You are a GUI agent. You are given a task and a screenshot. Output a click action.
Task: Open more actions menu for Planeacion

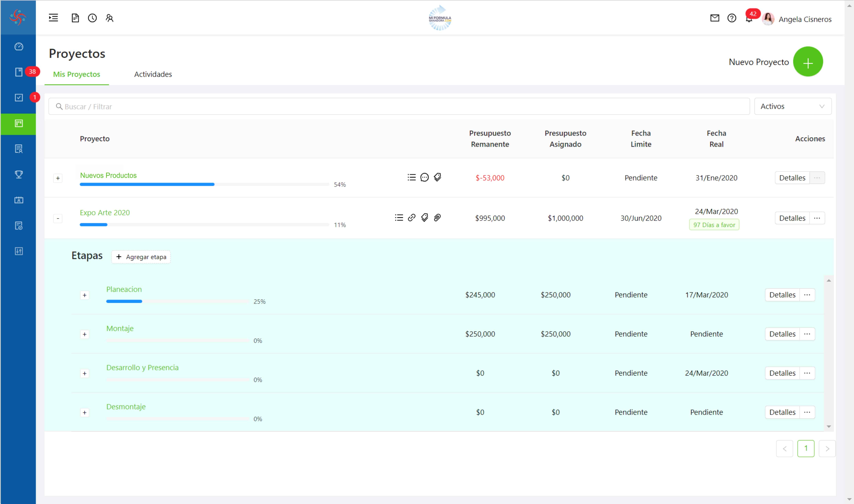[807, 295]
